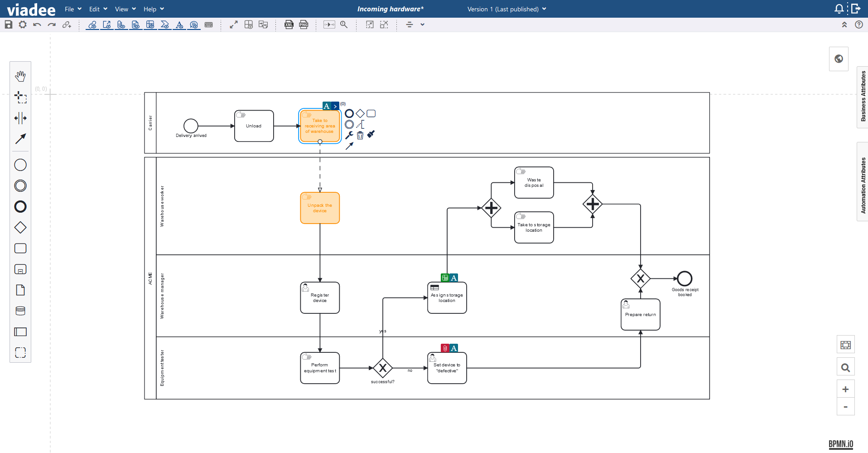Toggle external-reference overlay visibility icon

click(x=107, y=24)
